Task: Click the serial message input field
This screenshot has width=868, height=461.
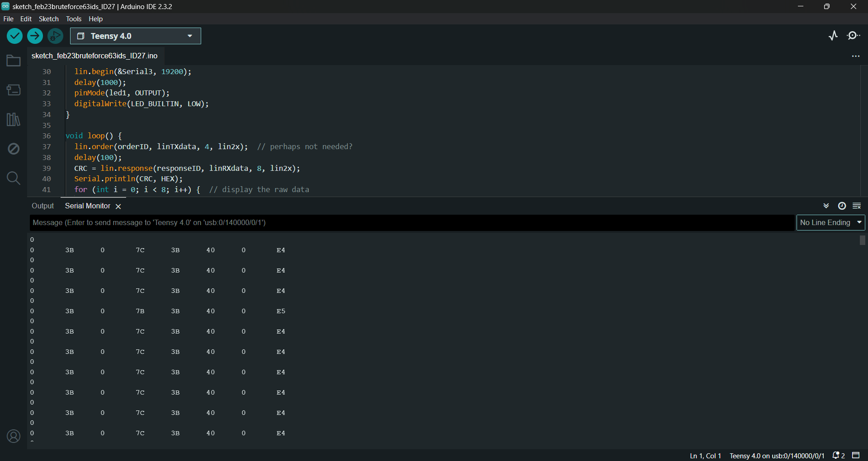Action: click(411, 223)
